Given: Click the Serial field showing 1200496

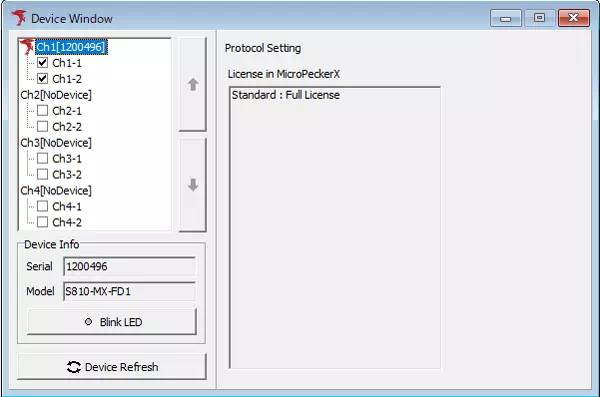Looking at the screenshot, I should tap(129, 266).
